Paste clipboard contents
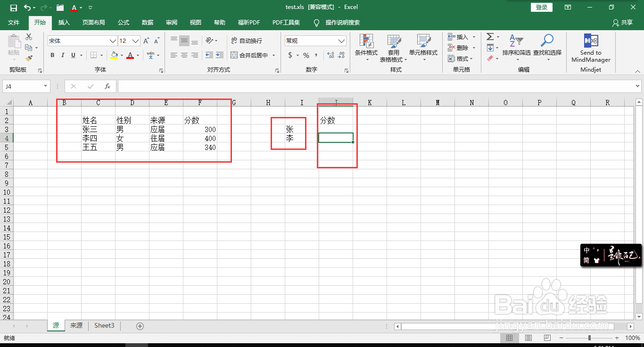 [x=14, y=47]
